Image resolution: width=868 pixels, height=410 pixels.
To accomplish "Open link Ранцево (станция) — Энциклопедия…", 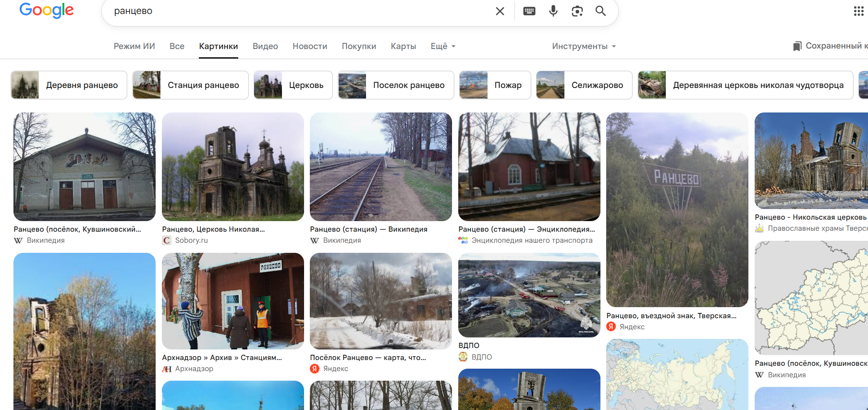I will coord(526,229).
